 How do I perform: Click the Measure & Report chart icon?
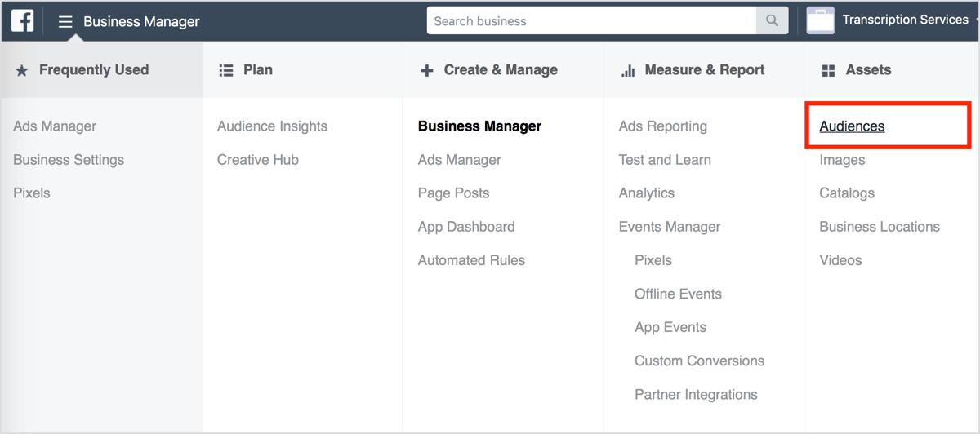pyautogui.click(x=628, y=71)
